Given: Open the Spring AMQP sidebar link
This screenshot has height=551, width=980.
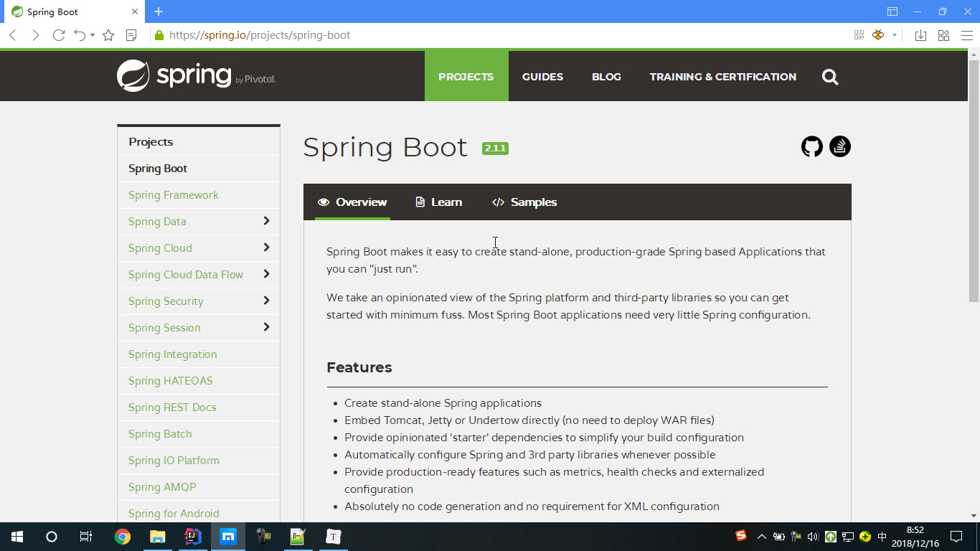Looking at the screenshot, I should [x=162, y=487].
